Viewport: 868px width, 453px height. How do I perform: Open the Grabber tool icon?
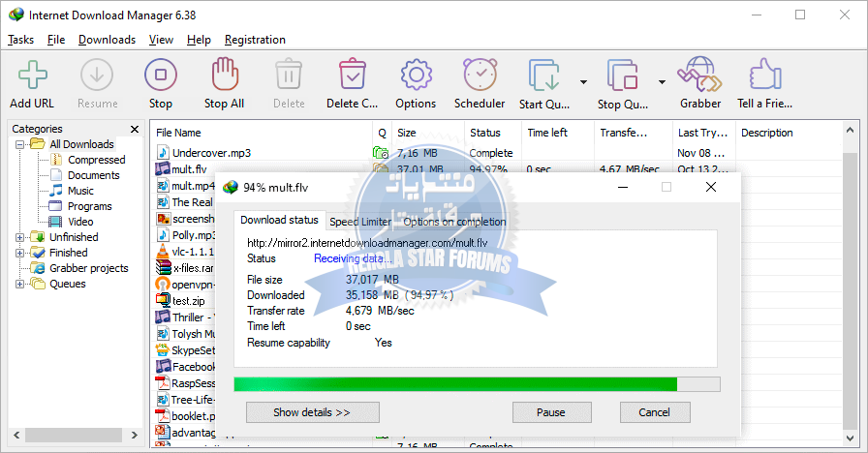coord(699,75)
